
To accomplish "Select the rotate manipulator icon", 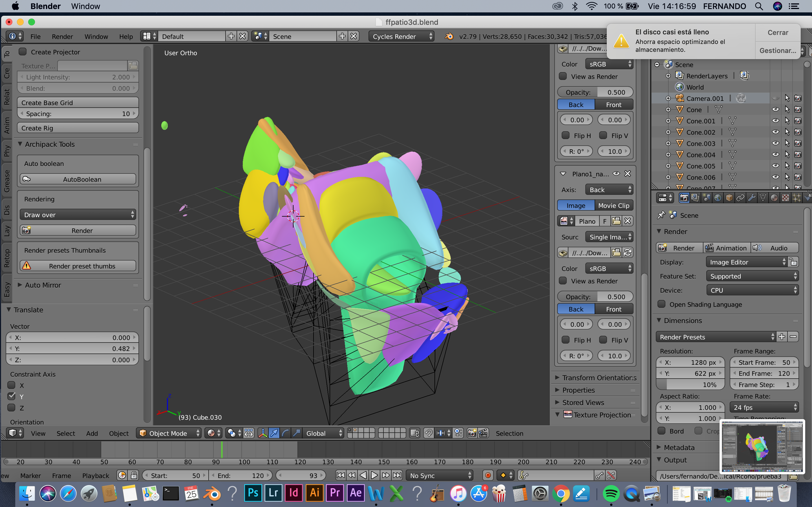I will click(285, 433).
